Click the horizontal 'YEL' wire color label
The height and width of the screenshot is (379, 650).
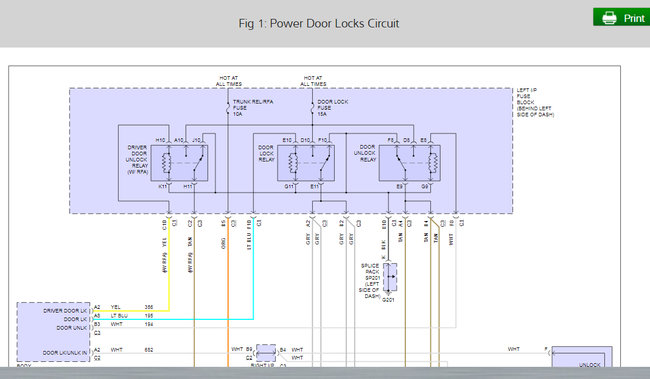(116, 307)
